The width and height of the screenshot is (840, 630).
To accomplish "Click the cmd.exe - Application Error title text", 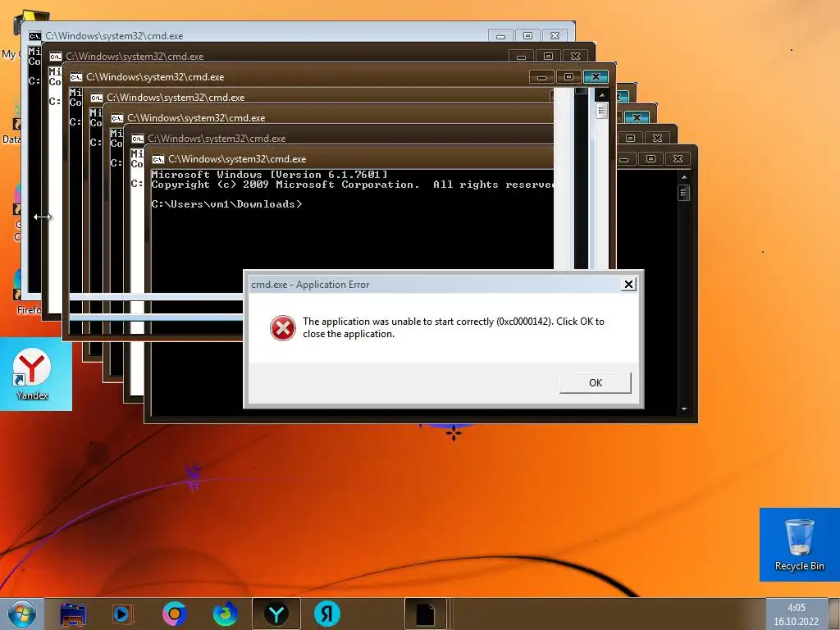I will click(310, 285).
